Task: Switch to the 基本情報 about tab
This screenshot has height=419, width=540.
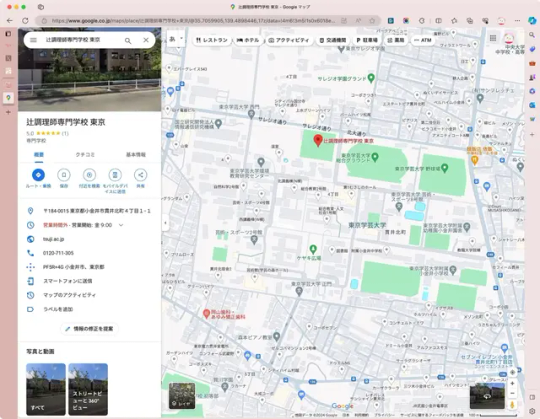Action: [136, 155]
